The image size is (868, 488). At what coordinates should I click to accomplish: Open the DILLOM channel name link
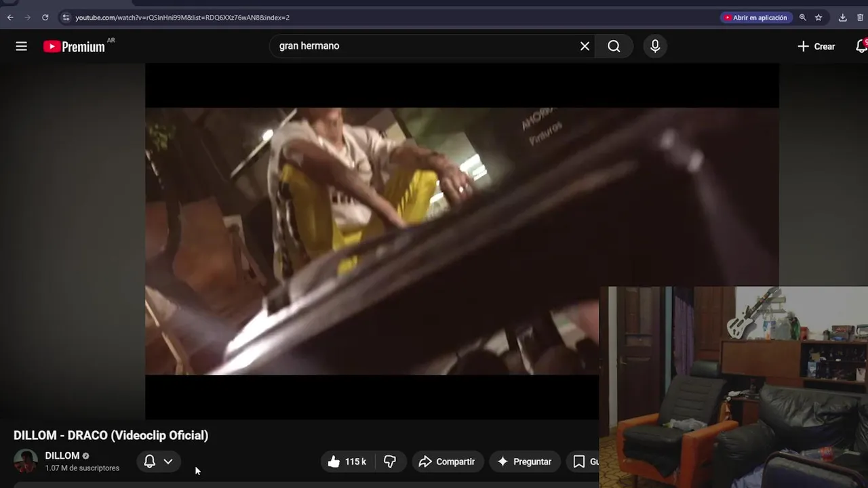point(62,455)
